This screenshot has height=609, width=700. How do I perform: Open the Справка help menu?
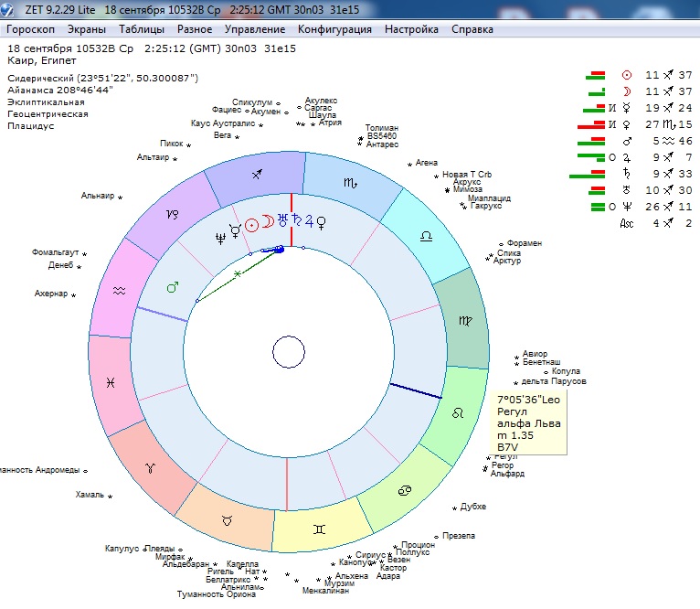click(x=472, y=29)
